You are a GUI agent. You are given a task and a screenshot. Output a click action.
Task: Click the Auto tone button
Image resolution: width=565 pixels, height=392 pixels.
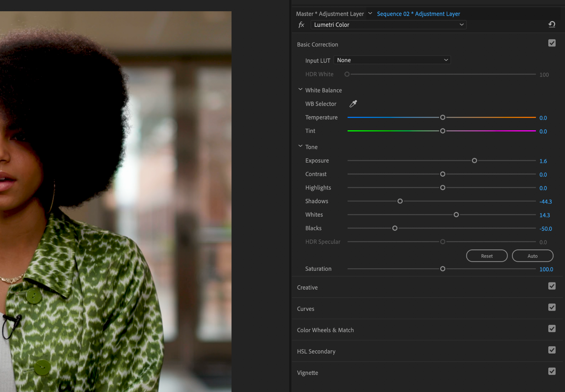[532, 256]
